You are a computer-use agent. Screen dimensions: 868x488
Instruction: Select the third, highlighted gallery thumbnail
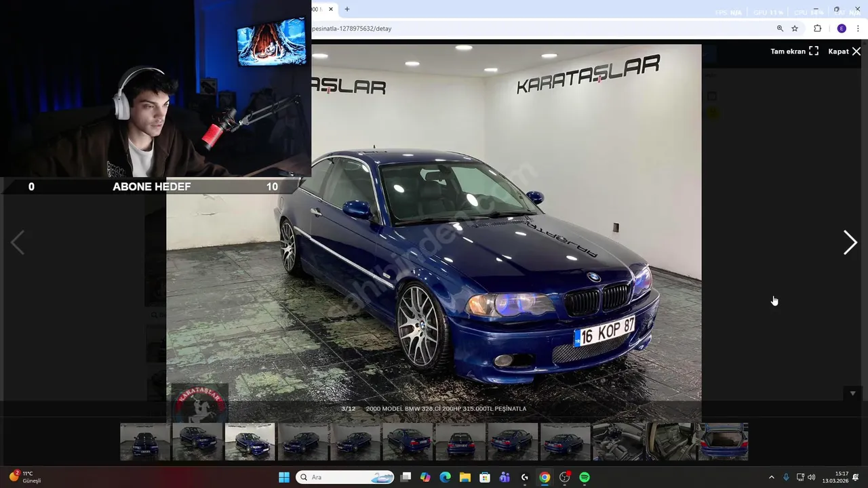pos(250,442)
